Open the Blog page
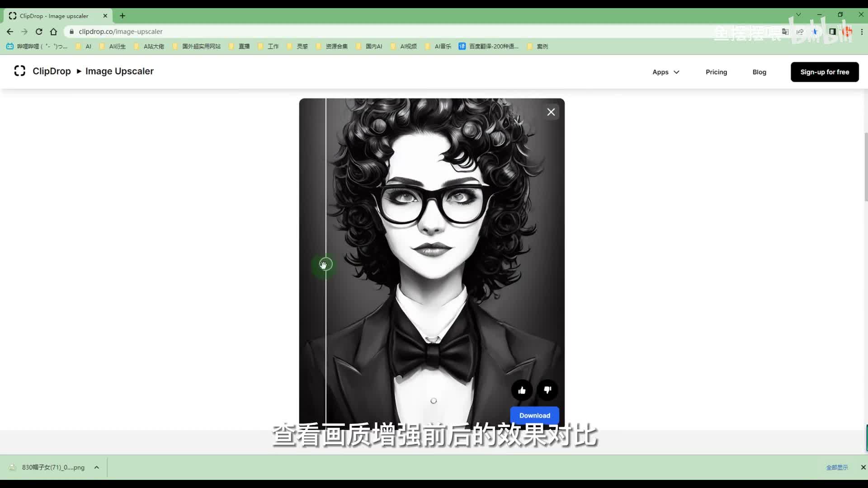 point(759,72)
